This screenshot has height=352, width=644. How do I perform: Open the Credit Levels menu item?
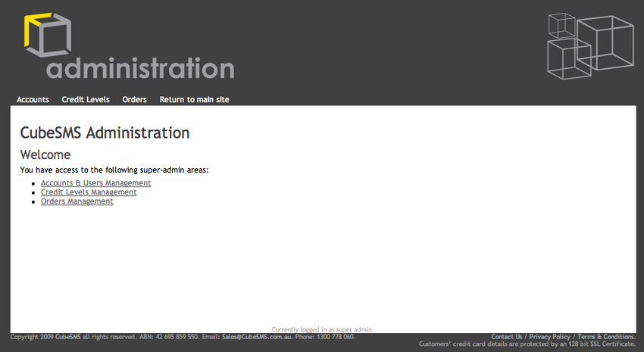86,100
